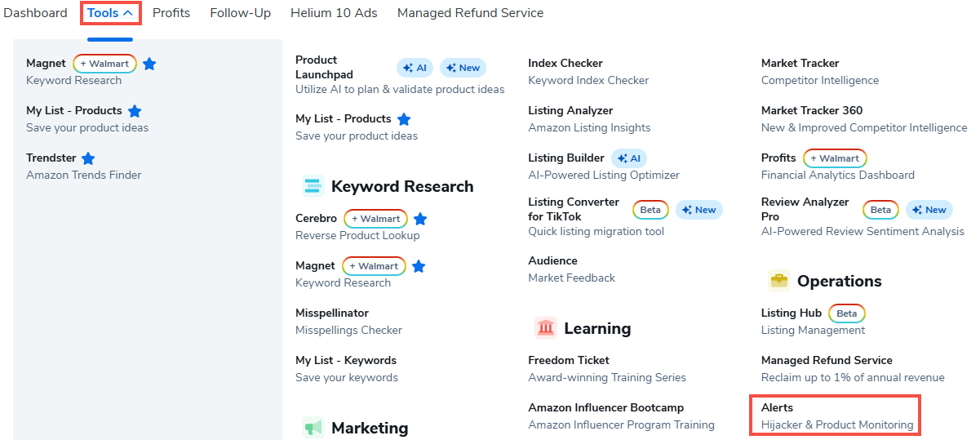Click the Walmart badge next to Profits tool
The width and height of the screenshot is (980, 440).
point(835,158)
